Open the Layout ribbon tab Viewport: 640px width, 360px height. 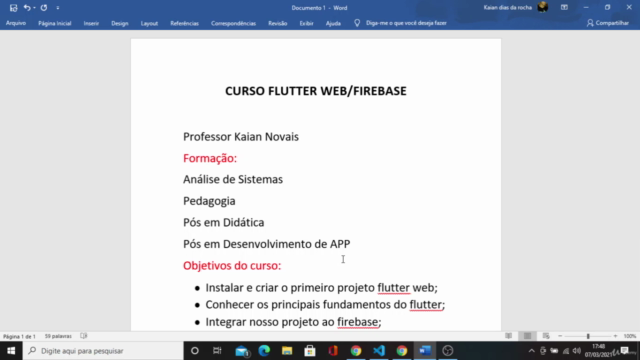click(x=149, y=23)
